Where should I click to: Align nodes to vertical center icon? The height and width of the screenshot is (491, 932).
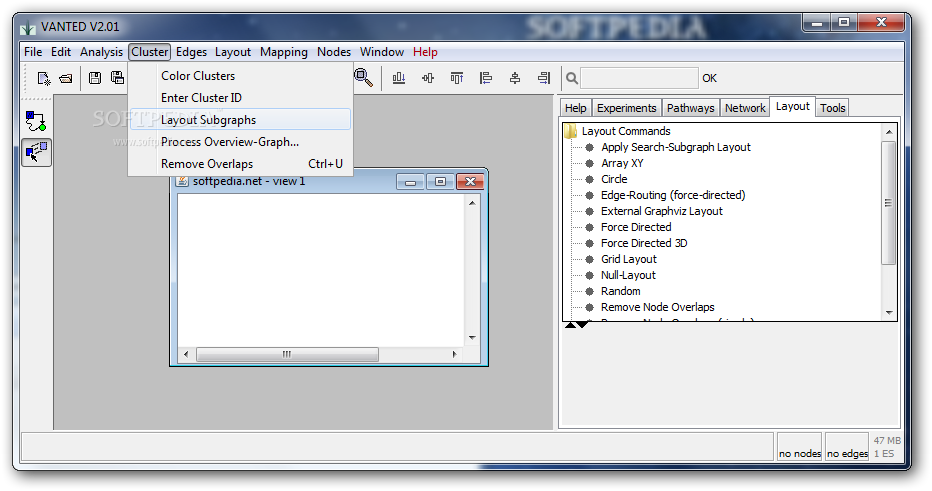point(428,78)
